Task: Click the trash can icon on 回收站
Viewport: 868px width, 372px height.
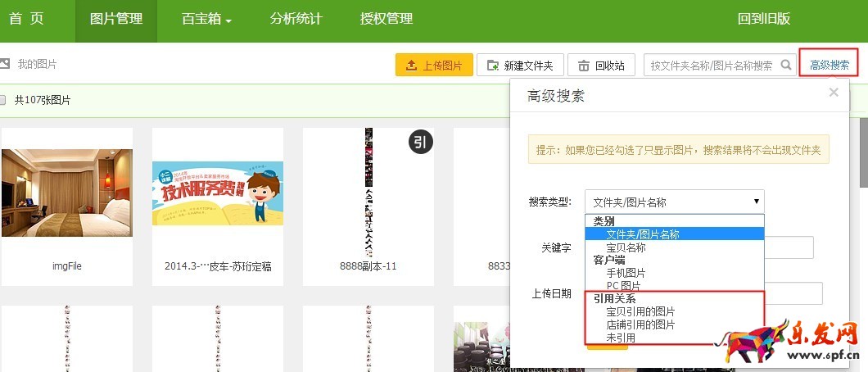Action: pyautogui.click(x=584, y=66)
